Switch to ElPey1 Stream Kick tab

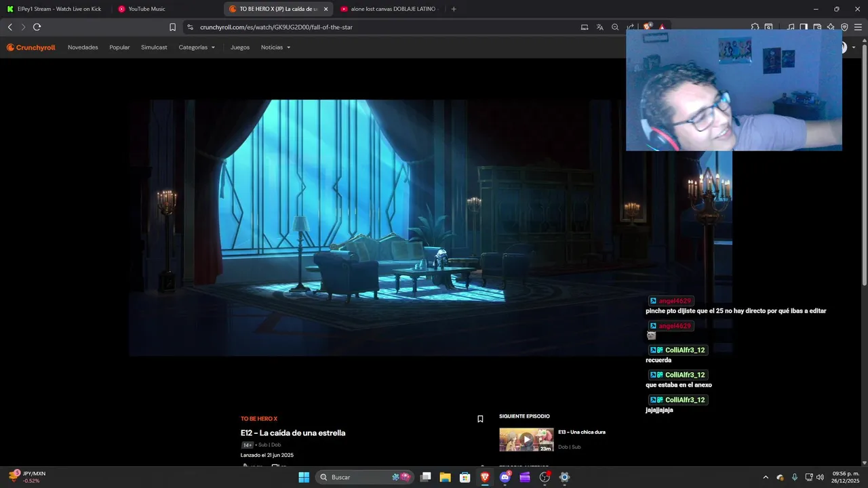click(55, 9)
